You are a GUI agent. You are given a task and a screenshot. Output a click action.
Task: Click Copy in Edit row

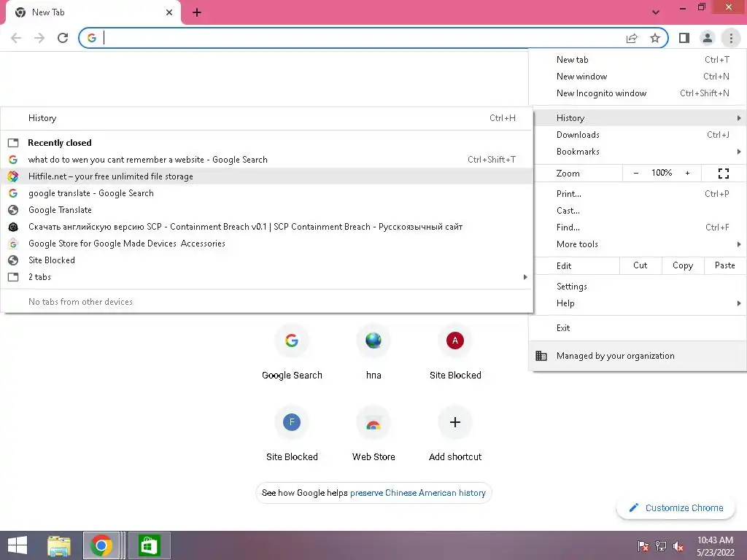coord(683,265)
